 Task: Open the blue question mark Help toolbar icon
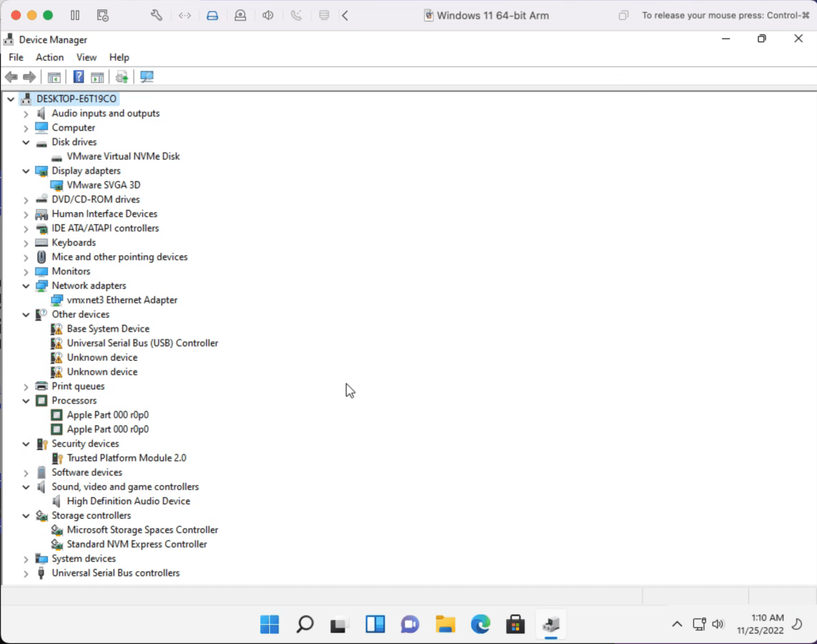coord(78,77)
